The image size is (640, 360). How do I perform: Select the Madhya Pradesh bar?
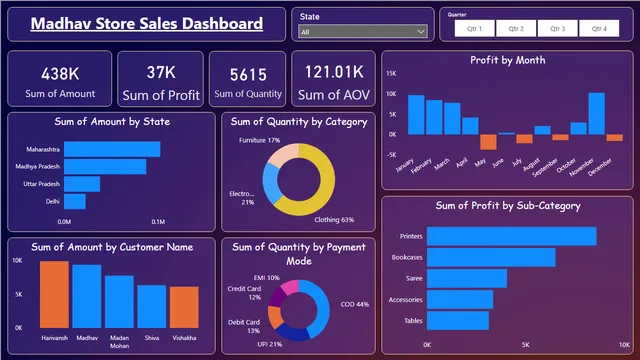pyautogui.click(x=105, y=167)
